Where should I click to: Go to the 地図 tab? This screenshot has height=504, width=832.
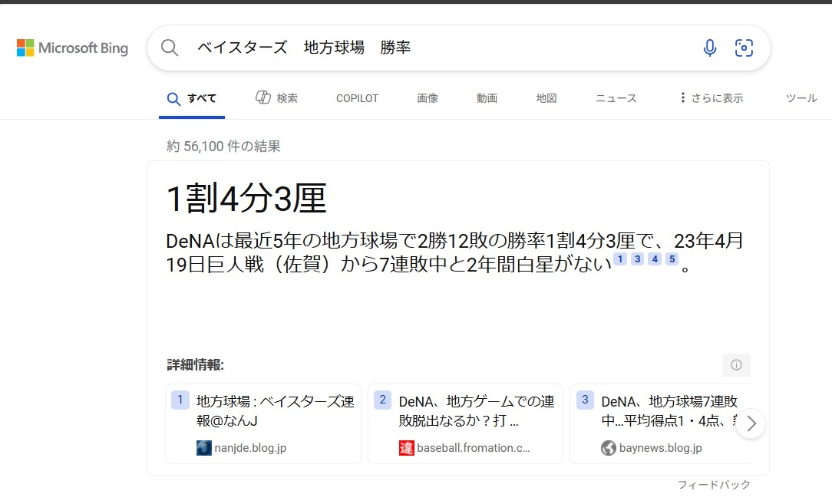(546, 98)
